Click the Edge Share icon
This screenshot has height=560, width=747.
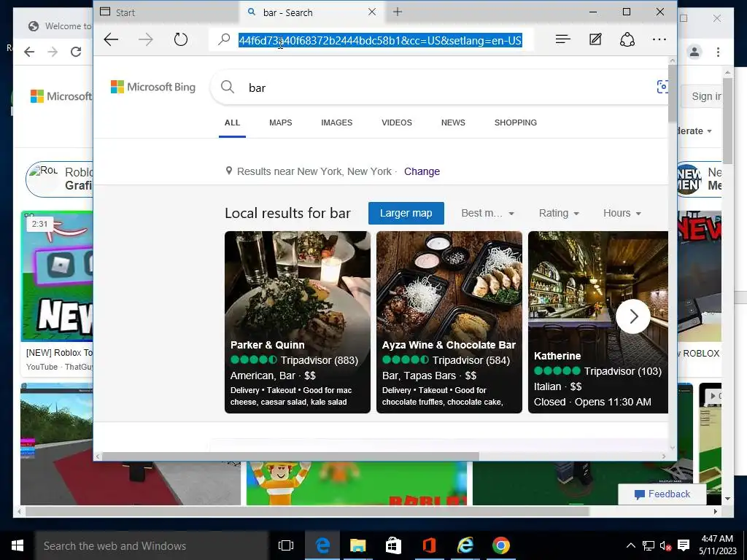click(627, 39)
